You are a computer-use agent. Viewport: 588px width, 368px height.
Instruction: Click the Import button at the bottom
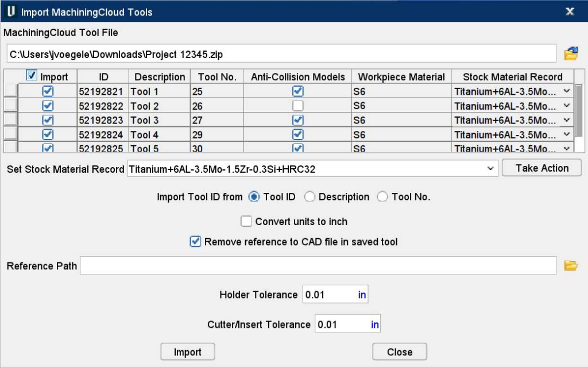pos(188,352)
